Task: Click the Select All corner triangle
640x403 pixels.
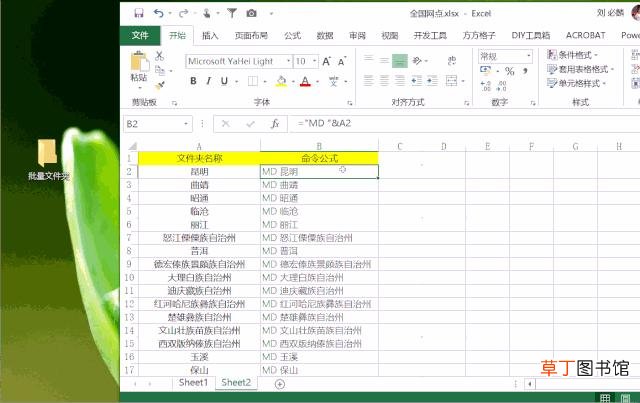Action: (132, 146)
